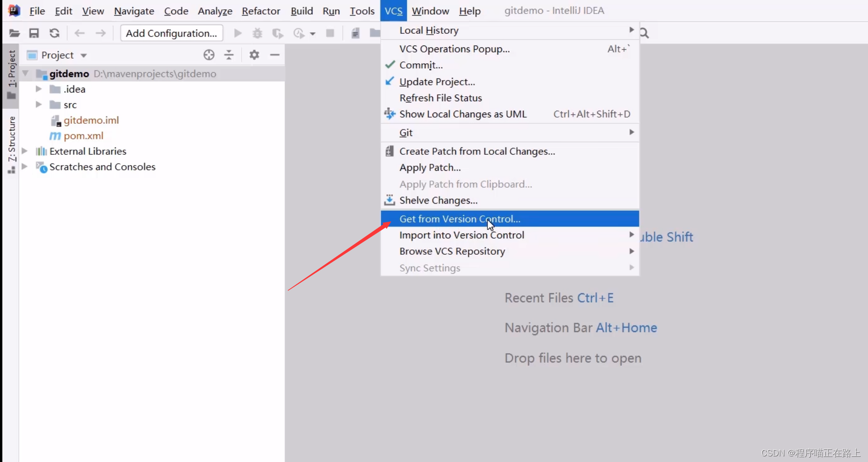Click the Forward navigation arrow
The height and width of the screenshot is (462, 868).
tap(100, 33)
